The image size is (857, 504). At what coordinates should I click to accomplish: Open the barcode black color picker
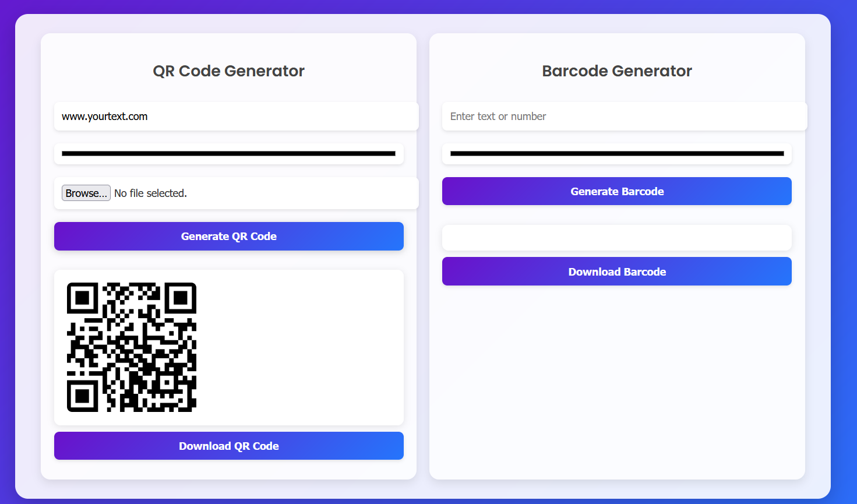[x=617, y=154]
